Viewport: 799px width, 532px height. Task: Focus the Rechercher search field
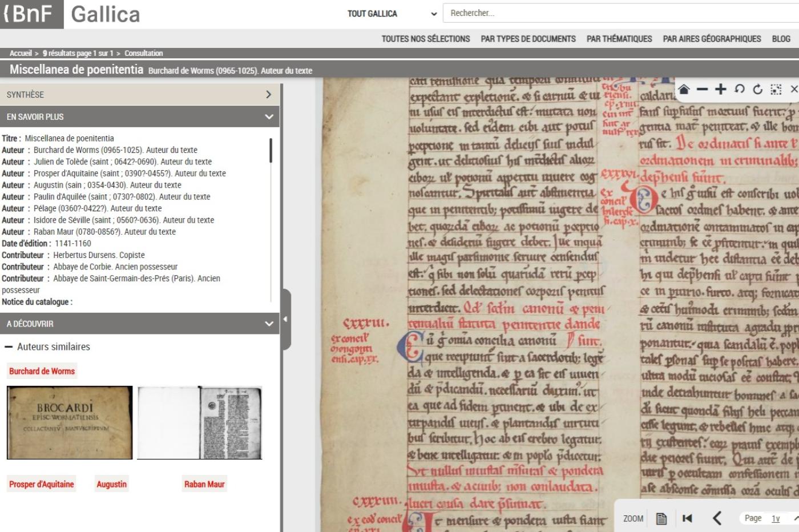pyautogui.click(x=621, y=13)
